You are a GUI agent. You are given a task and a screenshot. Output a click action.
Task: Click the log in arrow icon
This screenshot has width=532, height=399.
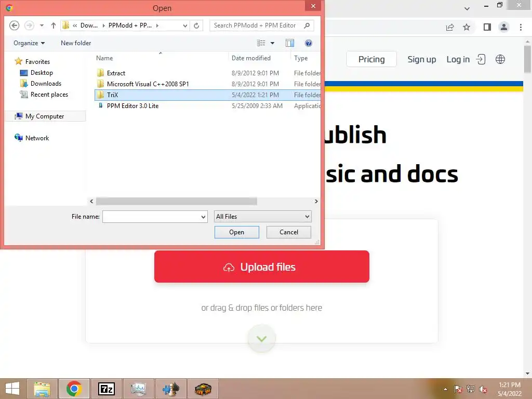tap(481, 59)
